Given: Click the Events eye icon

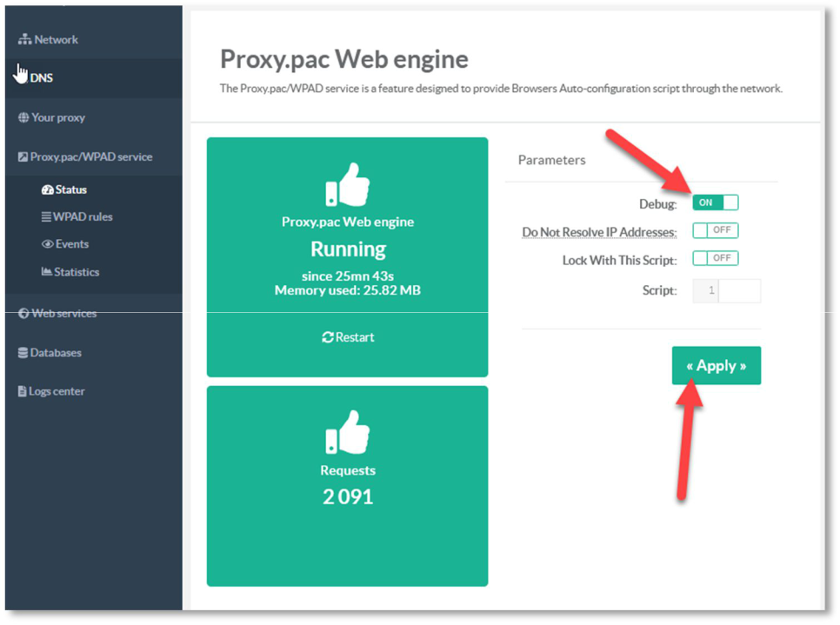Looking at the screenshot, I should tap(48, 244).
